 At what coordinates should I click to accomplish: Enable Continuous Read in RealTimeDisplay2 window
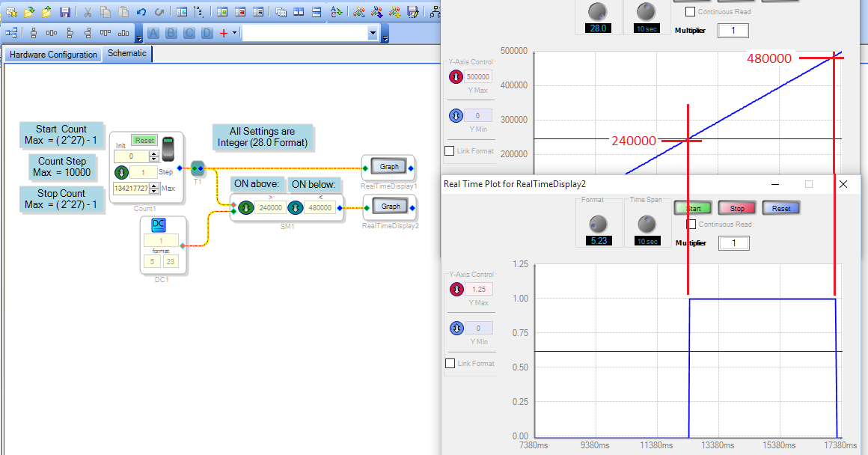tap(691, 225)
